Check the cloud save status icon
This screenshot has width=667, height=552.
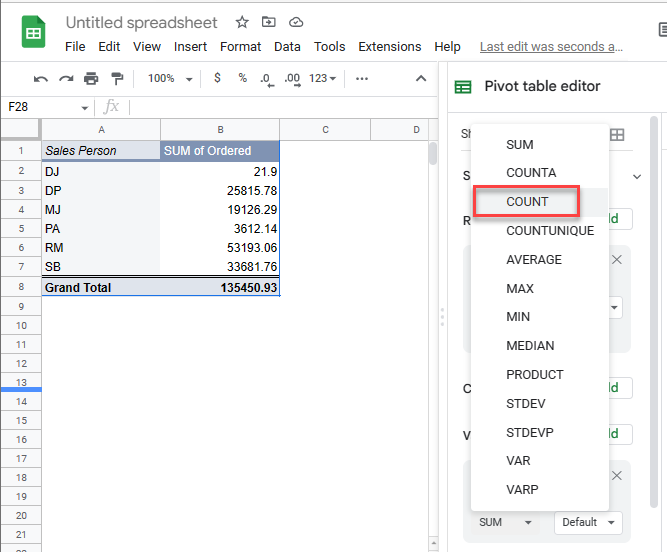(295, 22)
